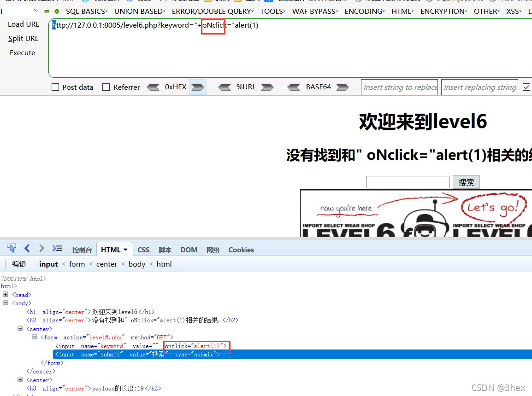Open the OTHER menu
The width and height of the screenshot is (532, 396).
(x=487, y=12)
